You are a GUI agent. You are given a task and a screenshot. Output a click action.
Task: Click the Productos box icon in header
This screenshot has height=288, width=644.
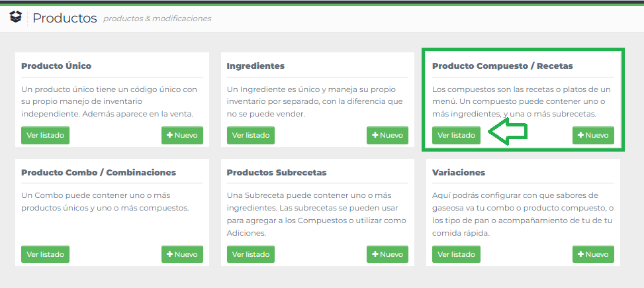pos(16,17)
